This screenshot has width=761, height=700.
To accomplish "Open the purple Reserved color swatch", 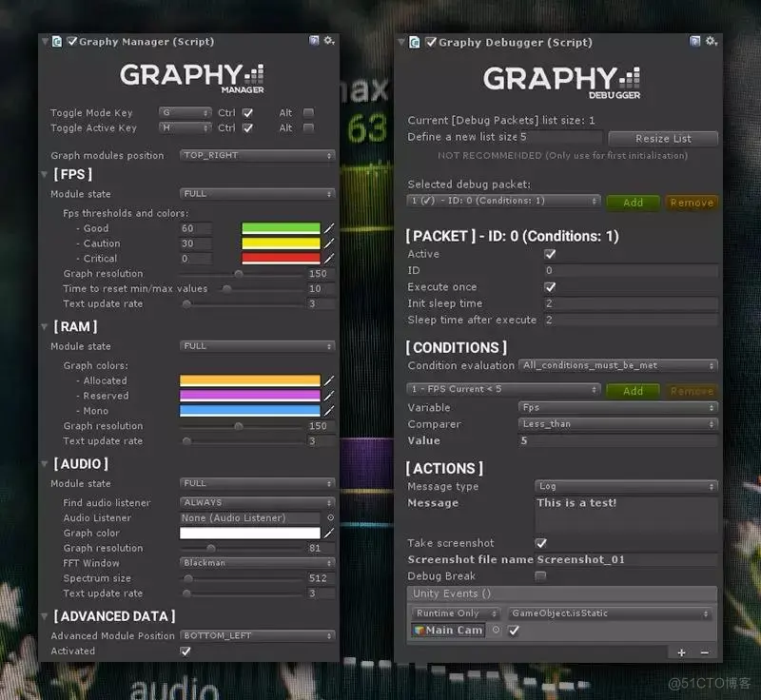I will tap(250, 396).
